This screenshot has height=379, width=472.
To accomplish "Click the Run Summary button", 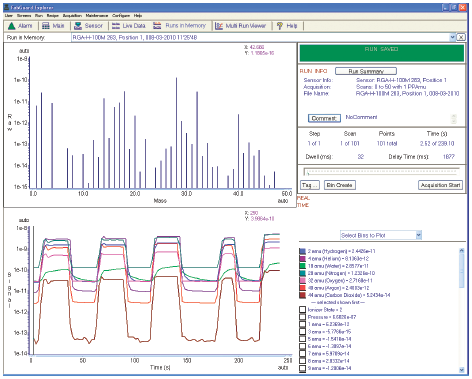I will [x=366, y=71].
